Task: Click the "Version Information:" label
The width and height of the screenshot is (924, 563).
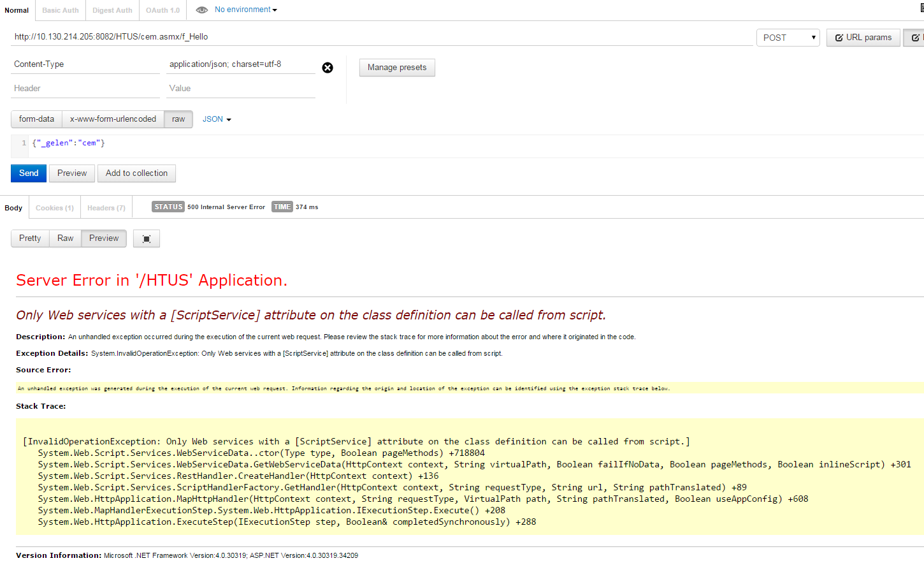Action: [59, 555]
